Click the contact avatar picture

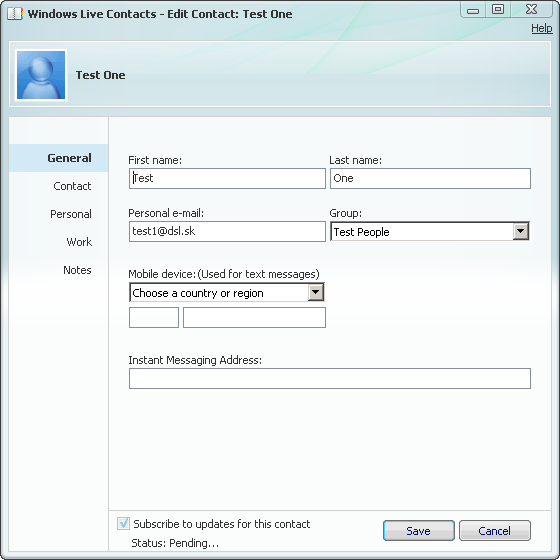point(41,75)
